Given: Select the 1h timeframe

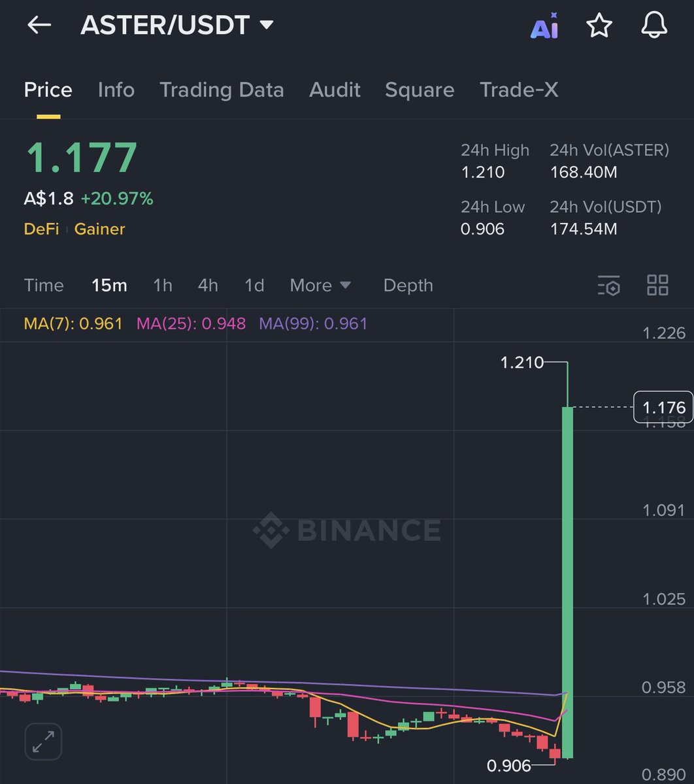Looking at the screenshot, I should (x=162, y=286).
